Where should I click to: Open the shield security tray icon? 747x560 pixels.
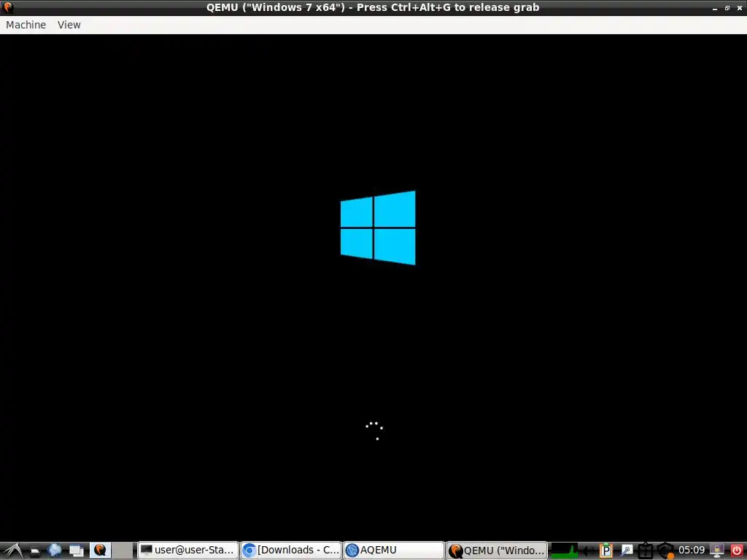point(665,551)
